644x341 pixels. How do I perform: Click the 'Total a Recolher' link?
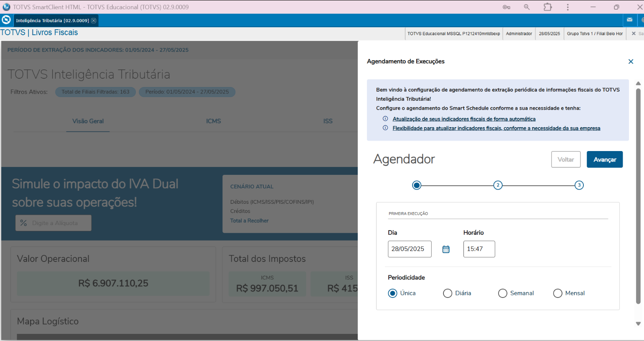(249, 221)
